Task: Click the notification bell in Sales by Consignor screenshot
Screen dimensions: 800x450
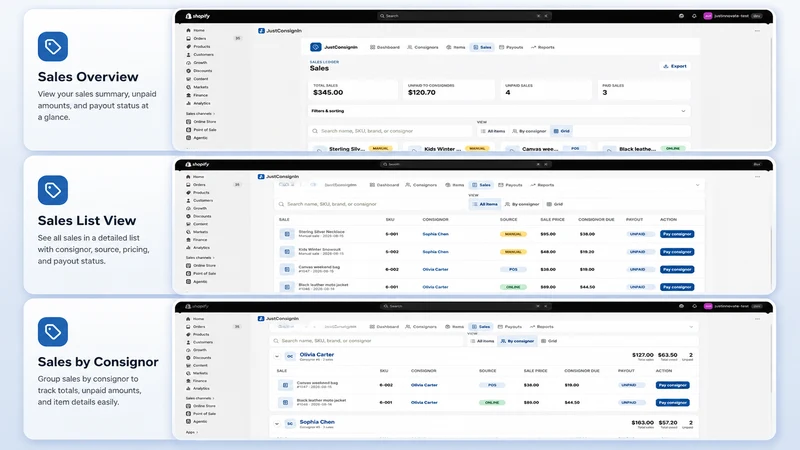Action: (694, 306)
